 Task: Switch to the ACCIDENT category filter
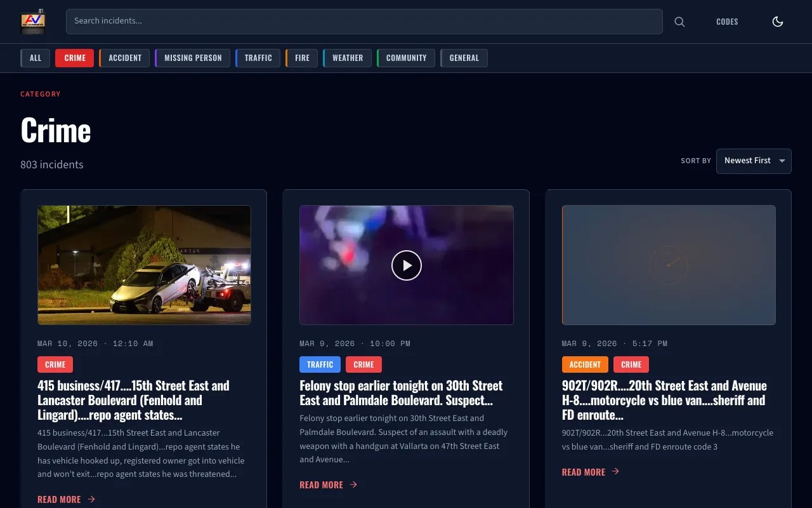(124, 58)
